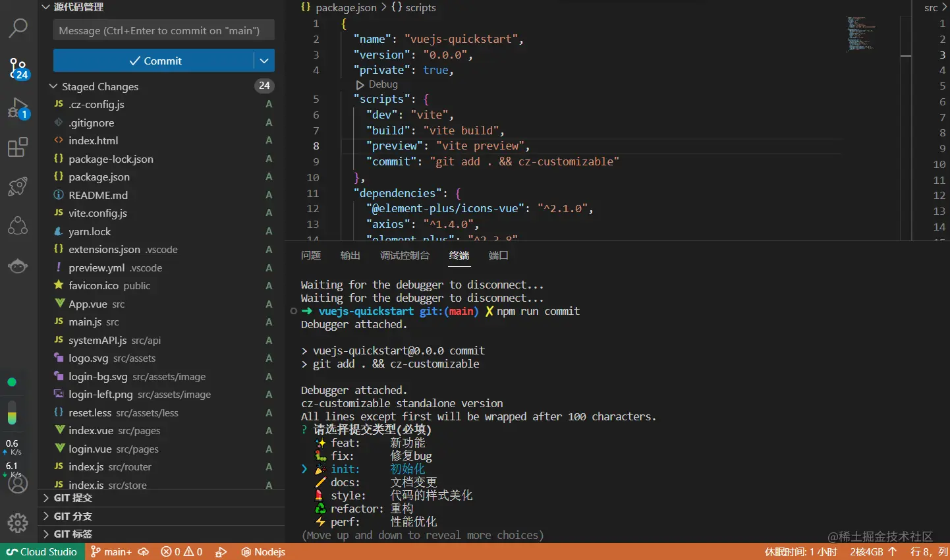Viewport: 950px width, 560px height.
Task: Click the Debug codelens above scripts
Action: coord(377,84)
